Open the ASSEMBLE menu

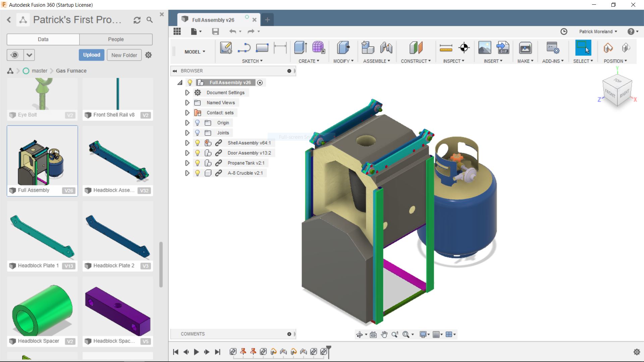tap(377, 61)
